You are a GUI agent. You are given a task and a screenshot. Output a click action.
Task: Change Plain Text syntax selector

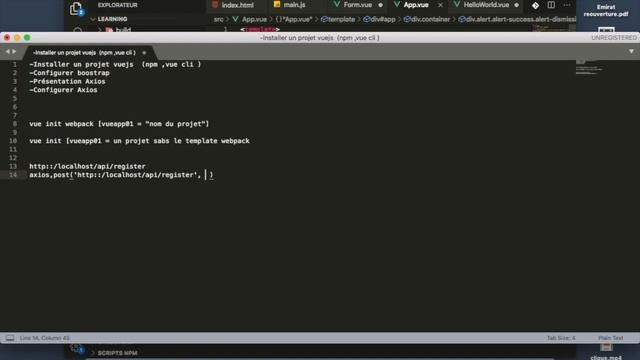611,338
